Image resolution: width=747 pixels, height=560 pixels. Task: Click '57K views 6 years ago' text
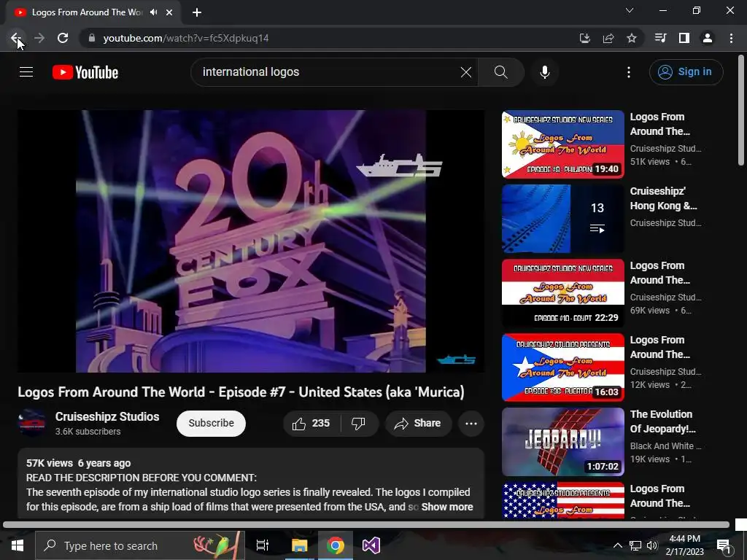tap(79, 463)
